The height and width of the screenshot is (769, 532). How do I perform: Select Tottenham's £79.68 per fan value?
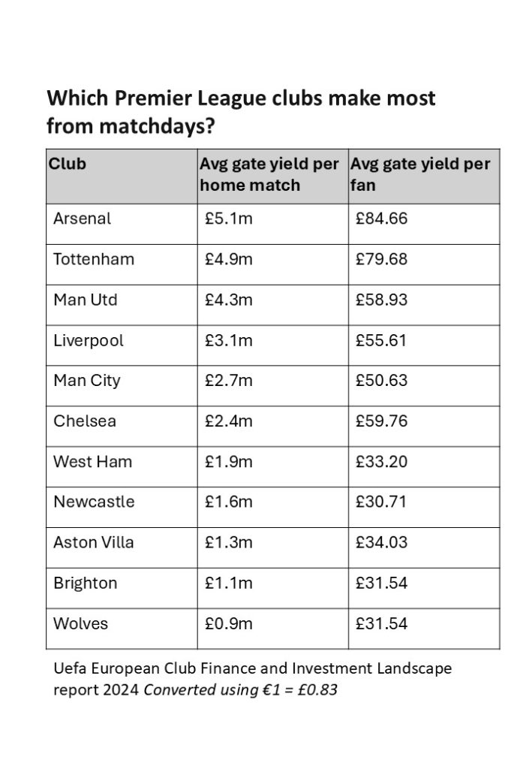pyautogui.click(x=381, y=260)
